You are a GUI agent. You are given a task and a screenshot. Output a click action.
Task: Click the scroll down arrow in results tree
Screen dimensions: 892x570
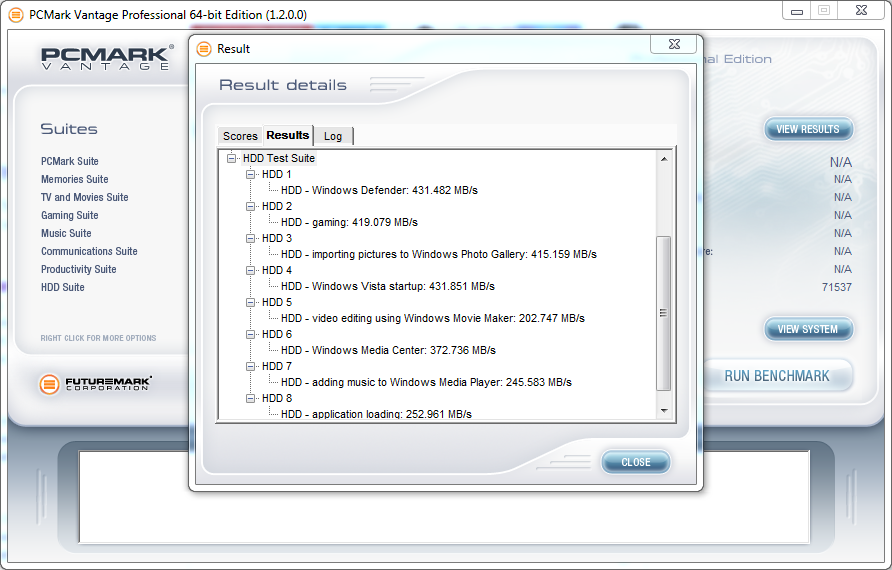664,411
